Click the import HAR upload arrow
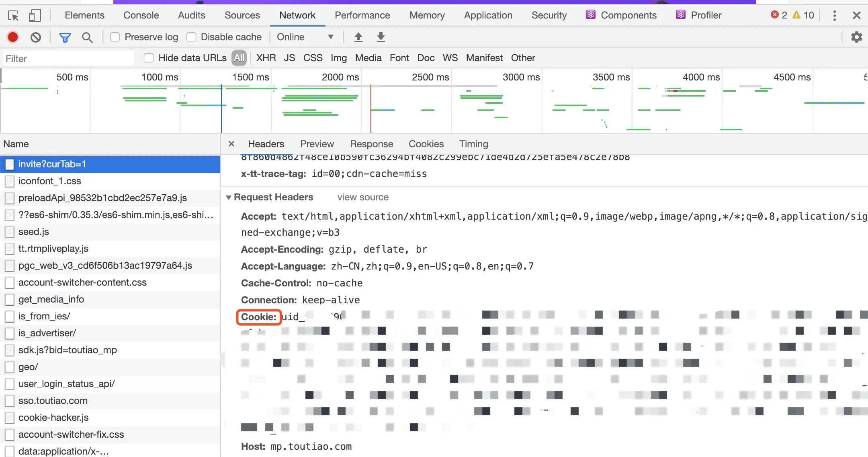The height and width of the screenshot is (457, 868). (x=358, y=37)
